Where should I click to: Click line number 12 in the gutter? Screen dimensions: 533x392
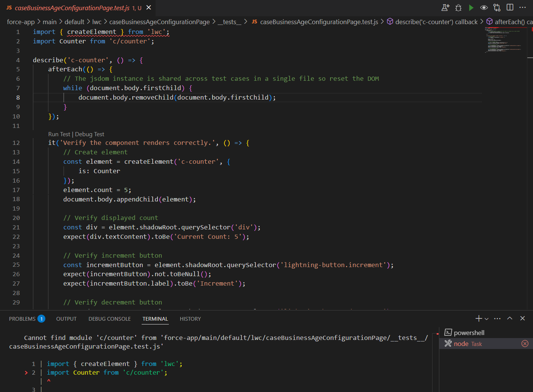coord(16,143)
